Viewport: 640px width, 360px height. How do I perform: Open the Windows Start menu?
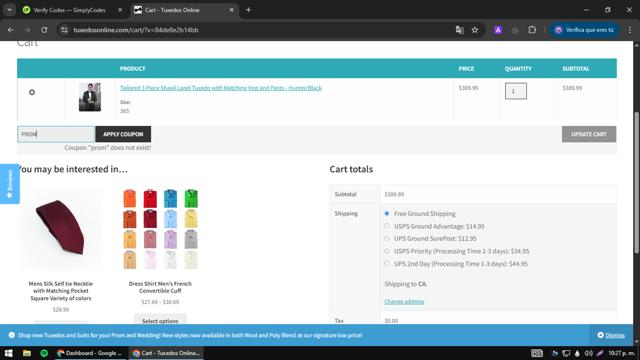tap(9, 353)
